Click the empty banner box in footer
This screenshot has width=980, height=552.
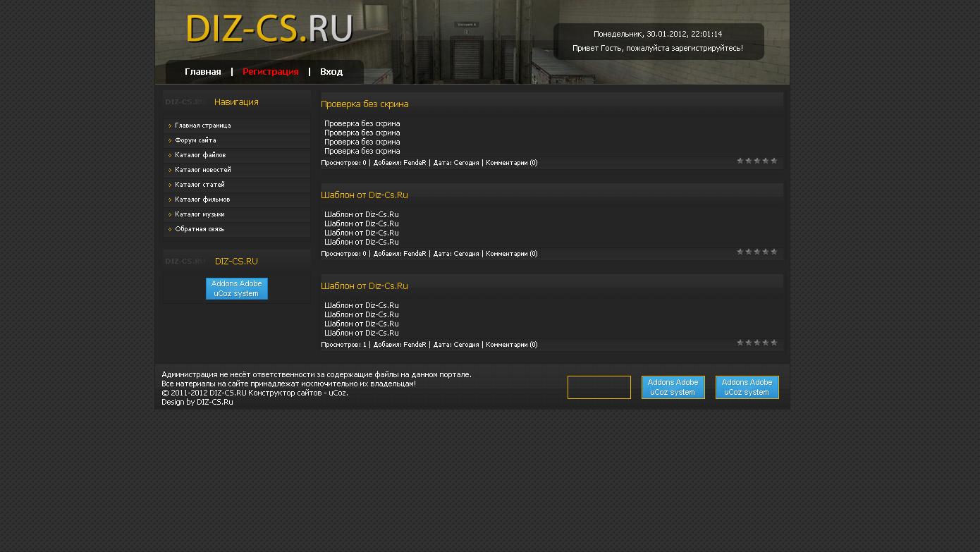pyautogui.click(x=599, y=387)
